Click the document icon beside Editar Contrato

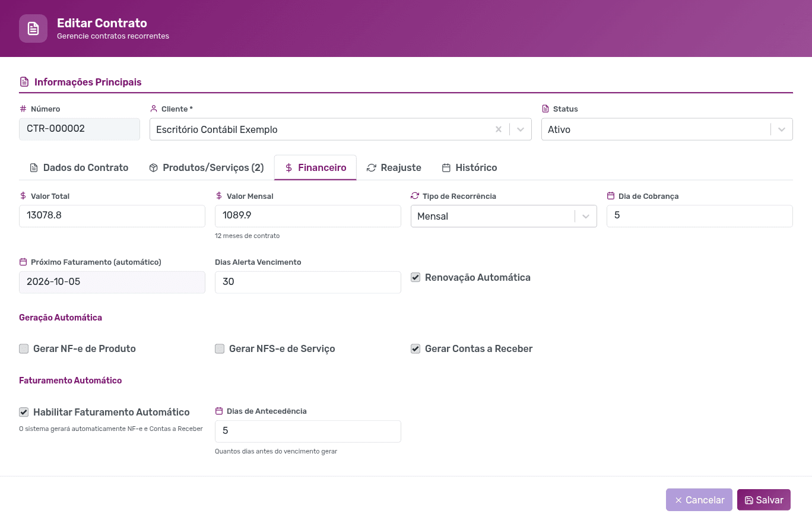(33, 28)
